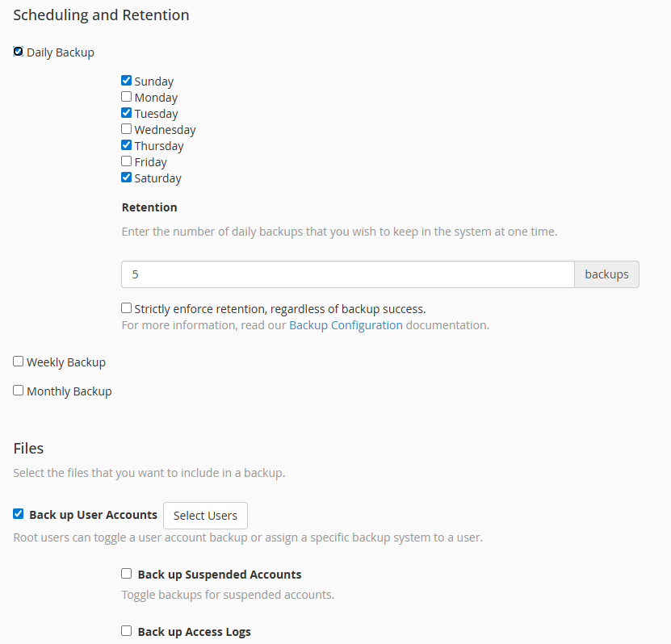Click the Weekly Backup label text
Image resolution: width=671 pixels, height=644 pixels.
pyautogui.click(x=66, y=362)
